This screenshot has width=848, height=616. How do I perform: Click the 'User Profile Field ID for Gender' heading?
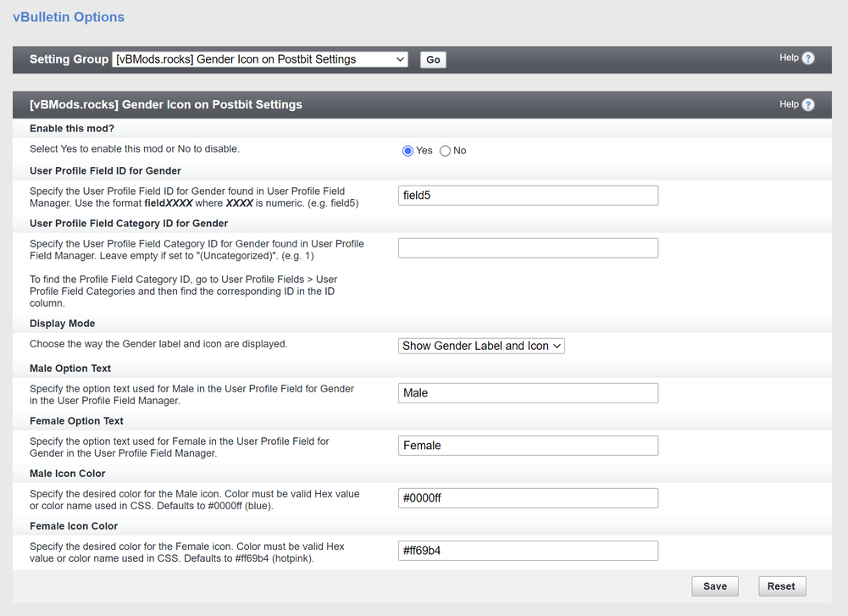105,171
